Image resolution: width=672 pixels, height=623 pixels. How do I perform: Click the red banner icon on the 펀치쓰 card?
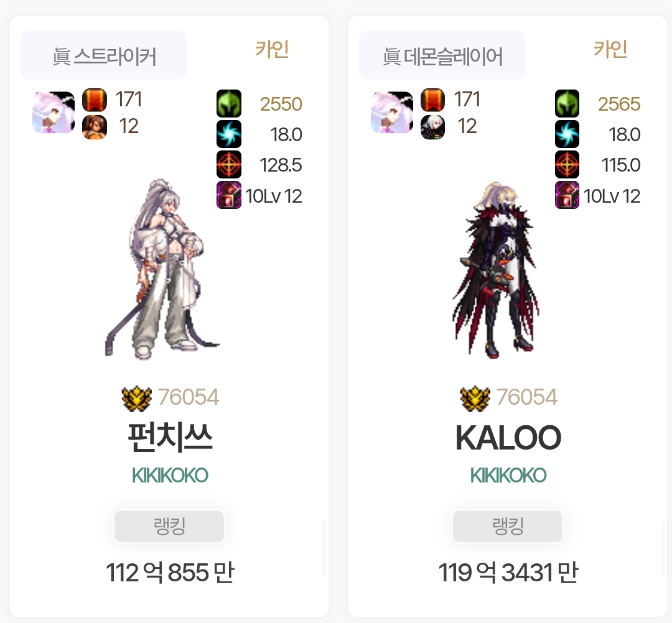(95, 99)
